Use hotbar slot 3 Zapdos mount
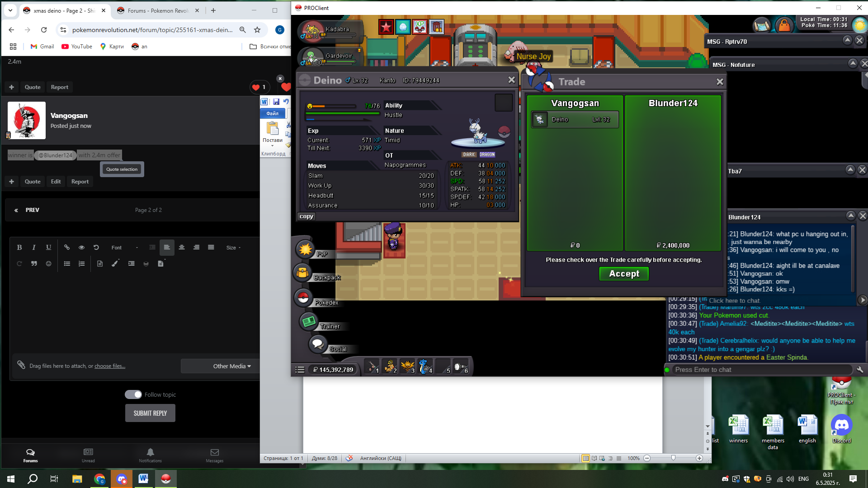 407,366
